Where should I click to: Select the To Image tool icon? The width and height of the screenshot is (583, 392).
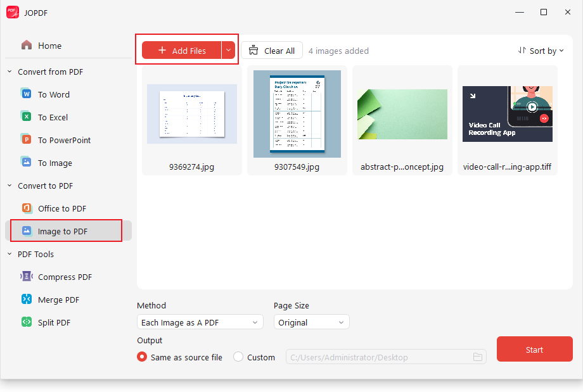pyautogui.click(x=25, y=162)
